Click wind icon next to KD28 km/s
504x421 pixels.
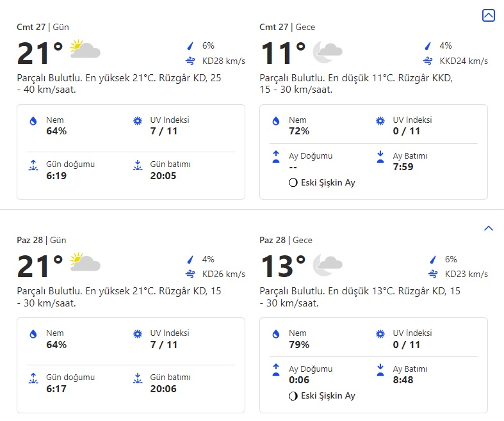tap(190, 61)
